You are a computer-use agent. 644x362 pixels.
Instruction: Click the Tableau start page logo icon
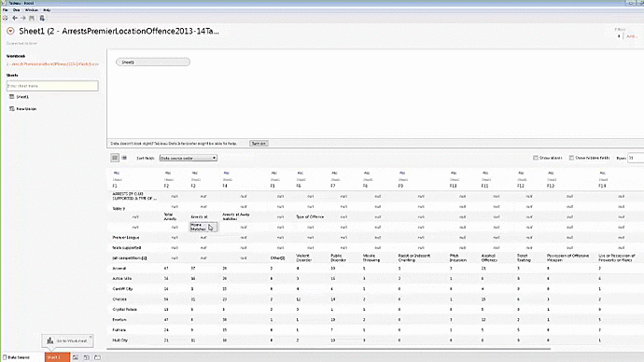coord(6,18)
